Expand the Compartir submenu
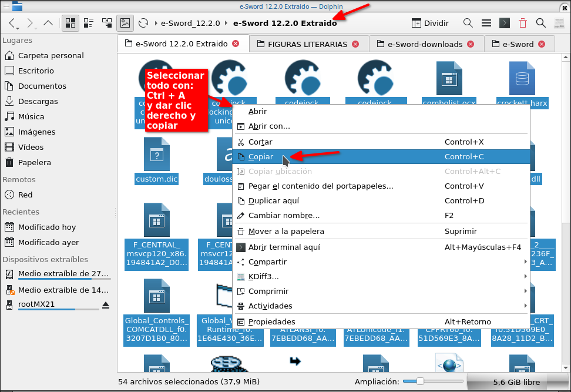This screenshot has width=571, height=392. 381,262
